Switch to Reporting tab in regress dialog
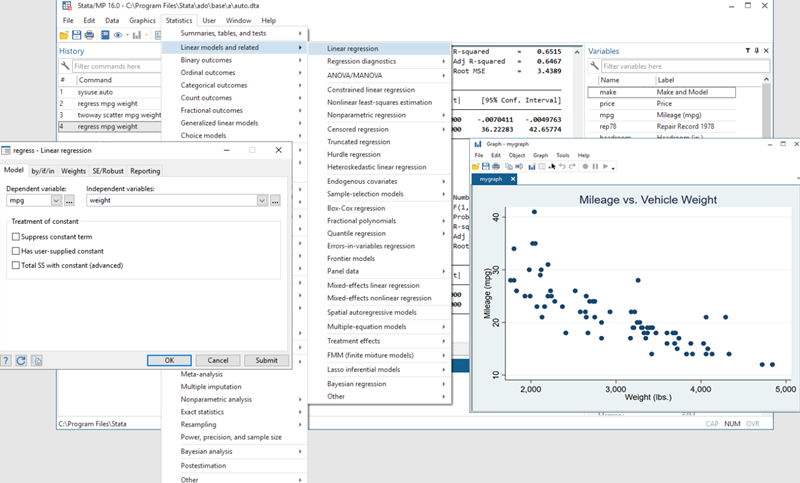 (145, 171)
